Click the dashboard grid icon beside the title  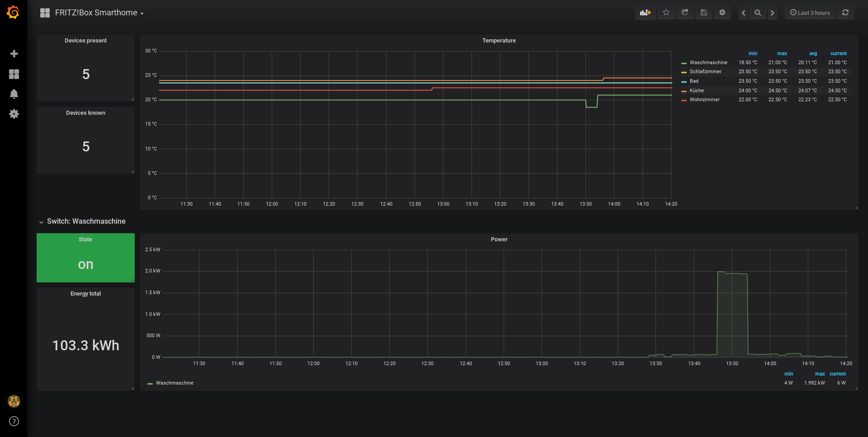coord(45,13)
